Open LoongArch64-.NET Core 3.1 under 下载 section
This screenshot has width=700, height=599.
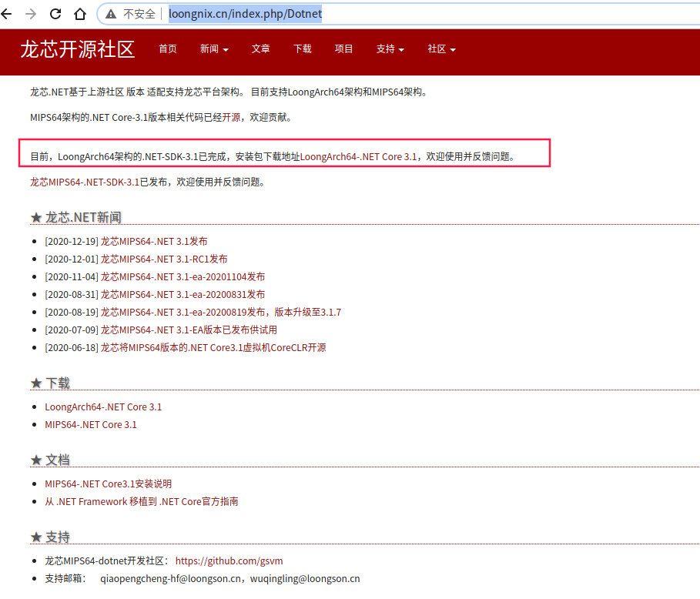(103, 407)
